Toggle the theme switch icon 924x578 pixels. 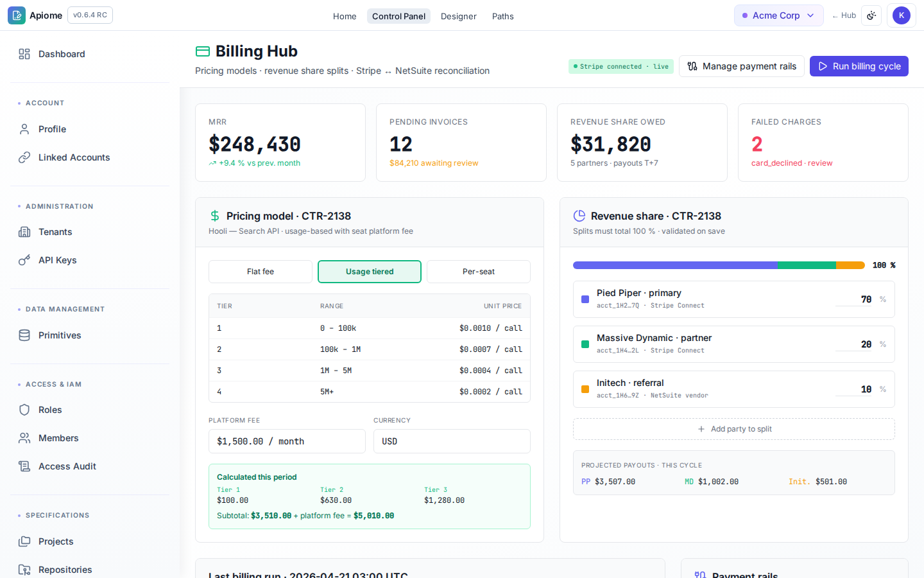(x=871, y=15)
